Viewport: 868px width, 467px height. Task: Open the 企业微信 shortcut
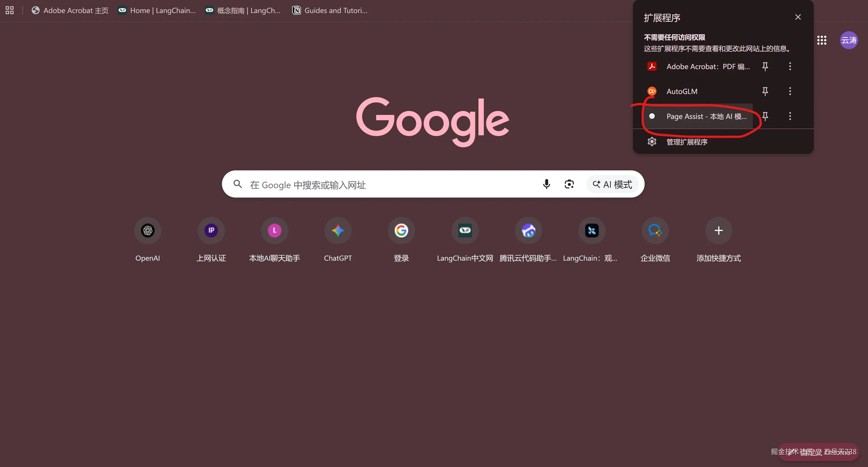pyautogui.click(x=655, y=230)
